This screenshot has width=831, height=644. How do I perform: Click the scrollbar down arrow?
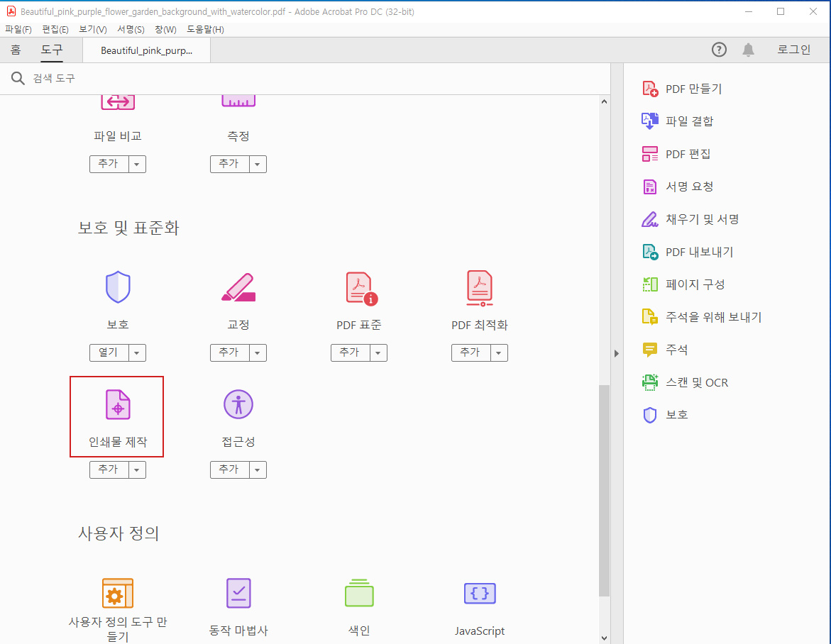(x=604, y=638)
